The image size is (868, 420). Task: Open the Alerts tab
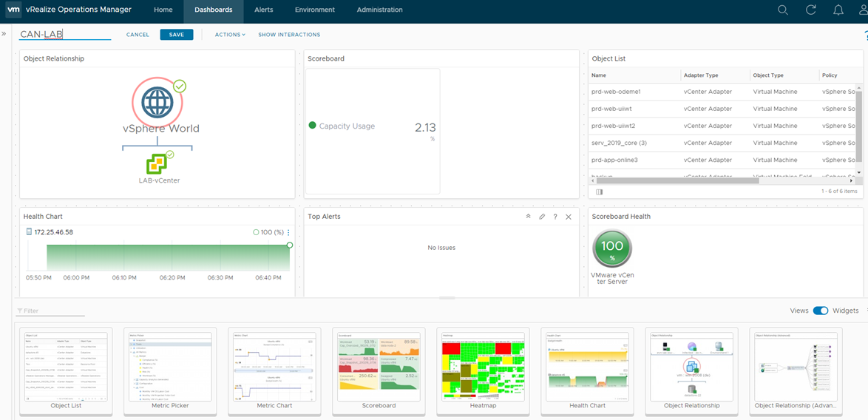263,10
